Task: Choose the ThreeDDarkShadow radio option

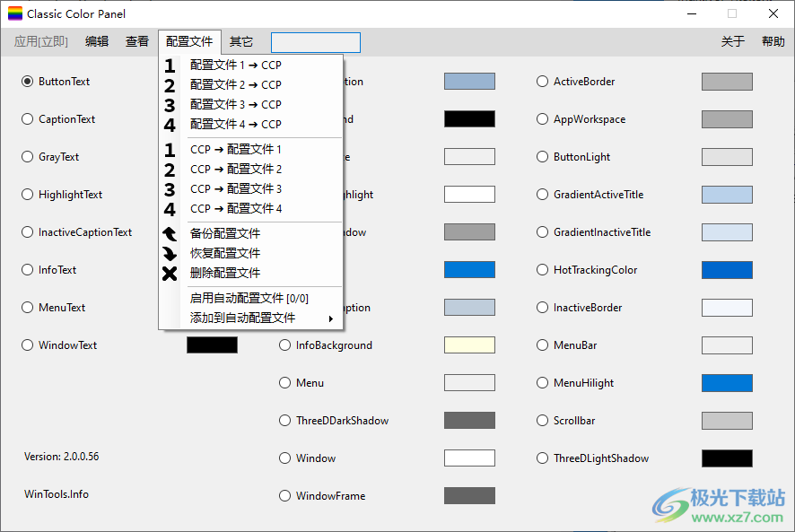Action: pyautogui.click(x=285, y=421)
